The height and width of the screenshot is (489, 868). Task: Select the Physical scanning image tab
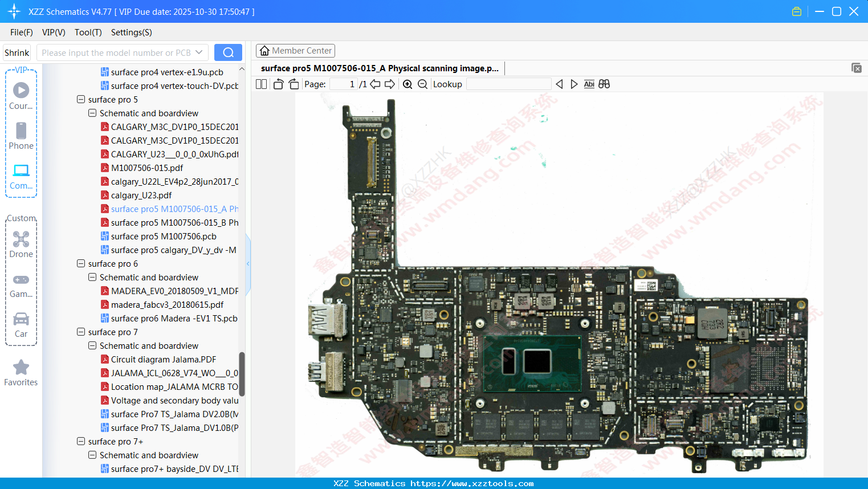380,68
